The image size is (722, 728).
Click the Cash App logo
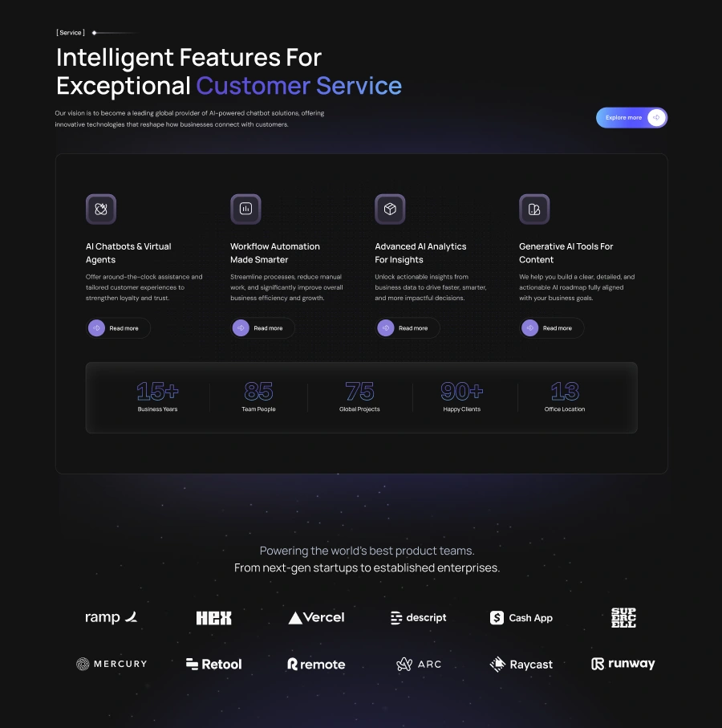coord(521,618)
